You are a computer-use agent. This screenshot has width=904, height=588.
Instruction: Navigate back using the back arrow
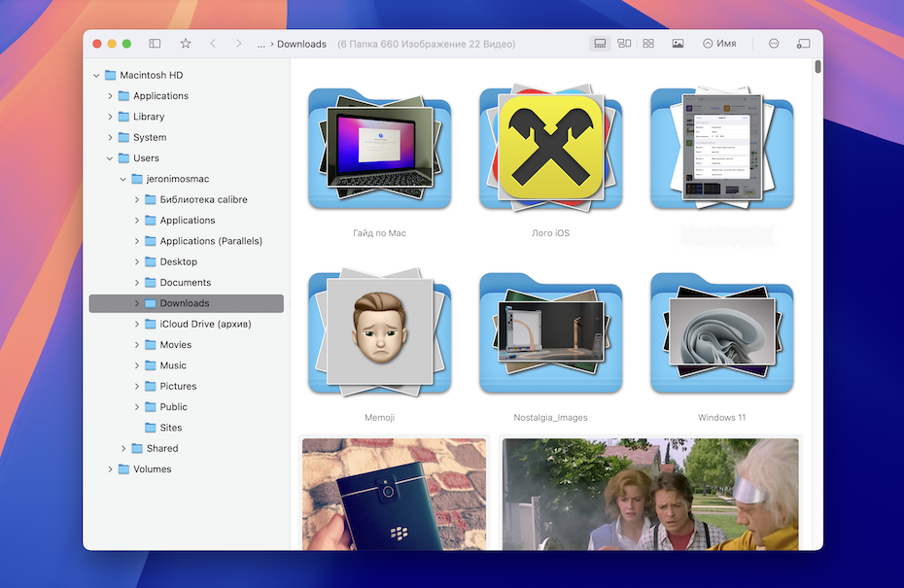point(212,43)
